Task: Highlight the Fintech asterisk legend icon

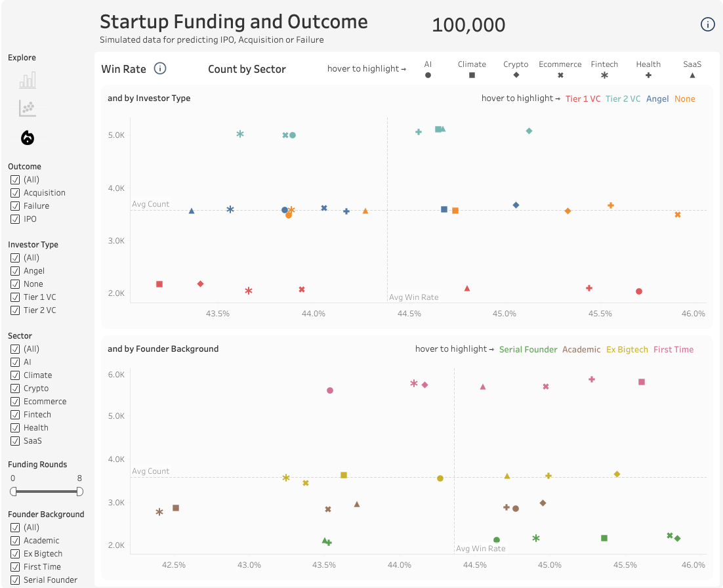Action: 604,75
